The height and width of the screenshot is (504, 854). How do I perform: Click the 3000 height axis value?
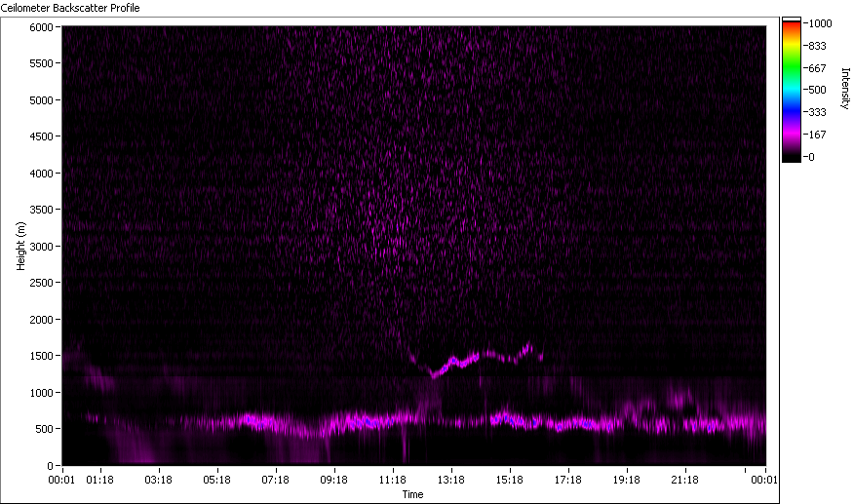pos(41,247)
